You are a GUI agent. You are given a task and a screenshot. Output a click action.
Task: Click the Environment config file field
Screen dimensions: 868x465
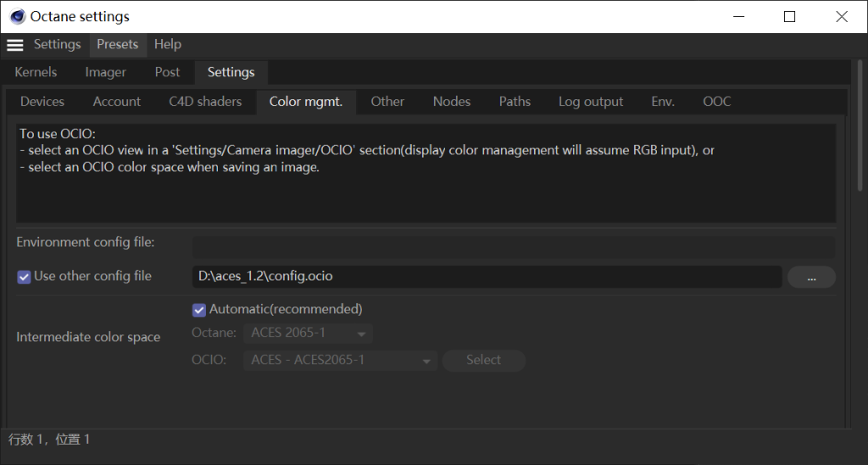click(513, 247)
